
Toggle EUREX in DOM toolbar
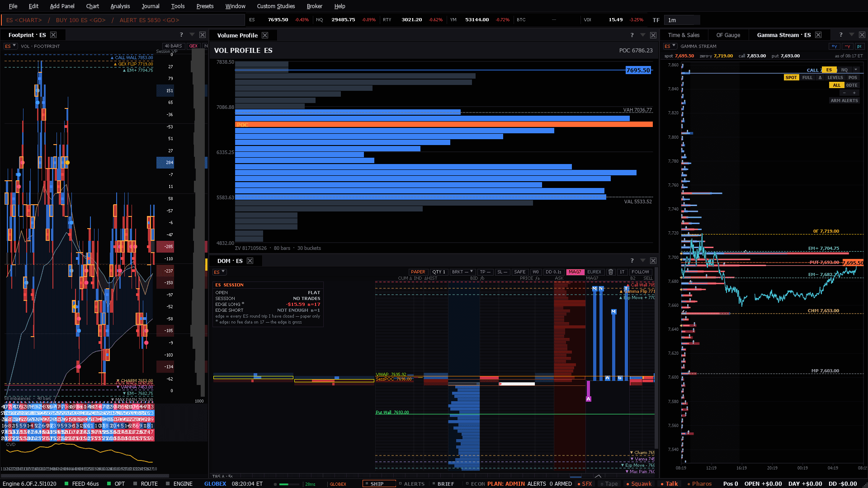(594, 272)
